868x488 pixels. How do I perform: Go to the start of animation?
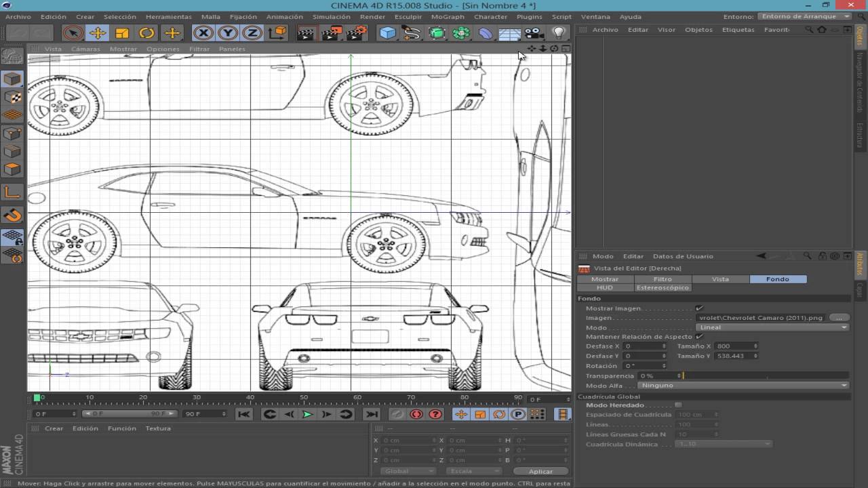244,414
